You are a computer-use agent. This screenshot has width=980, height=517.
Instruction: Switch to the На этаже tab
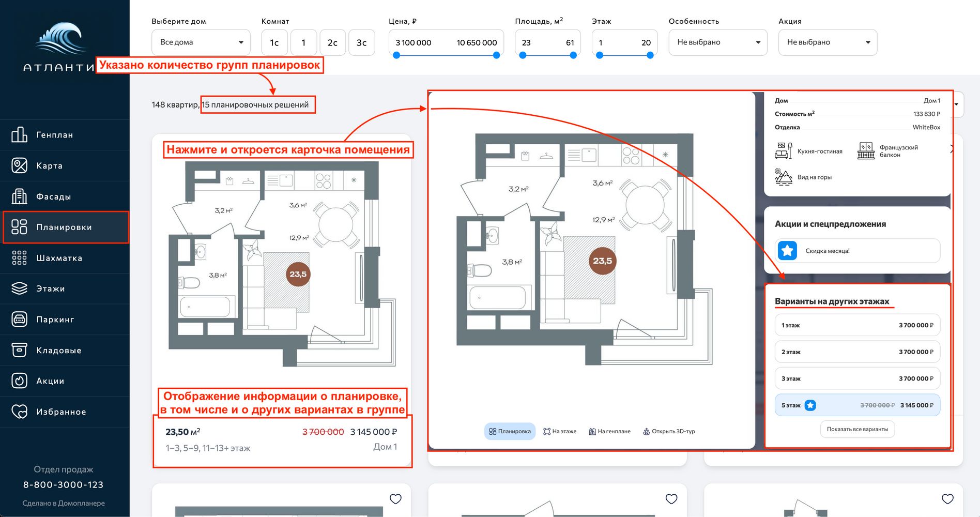(x=560, y=431)
